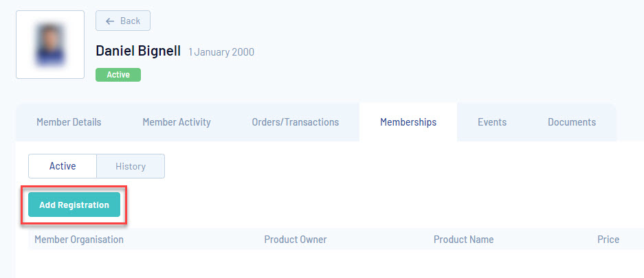Viewport: 644px width, 278px height.
Task: Click the Add Registration button
Action: (x=74, y=205)
